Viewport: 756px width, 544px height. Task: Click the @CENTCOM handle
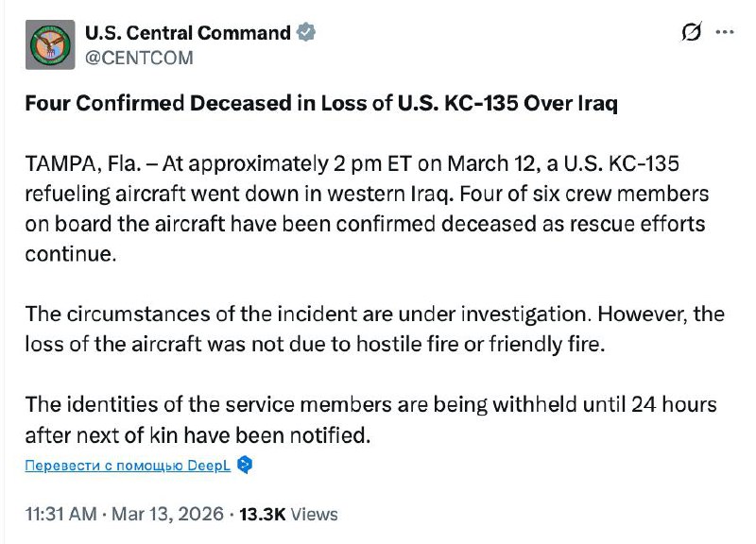(139, 58)
